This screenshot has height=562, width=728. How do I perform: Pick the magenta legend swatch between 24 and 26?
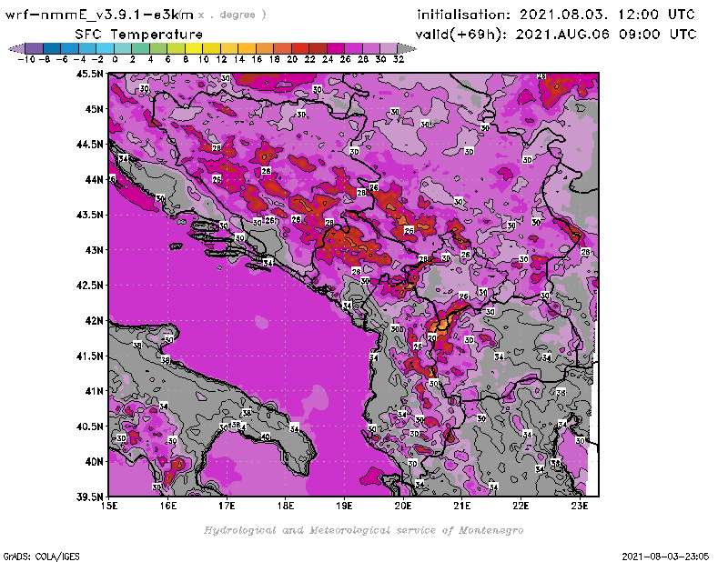click(335, 48)
